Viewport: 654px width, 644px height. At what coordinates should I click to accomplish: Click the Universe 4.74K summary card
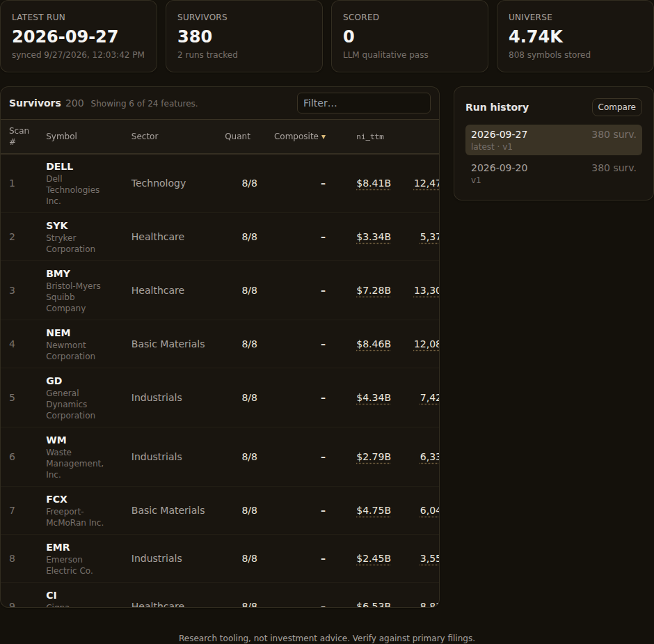575,36
